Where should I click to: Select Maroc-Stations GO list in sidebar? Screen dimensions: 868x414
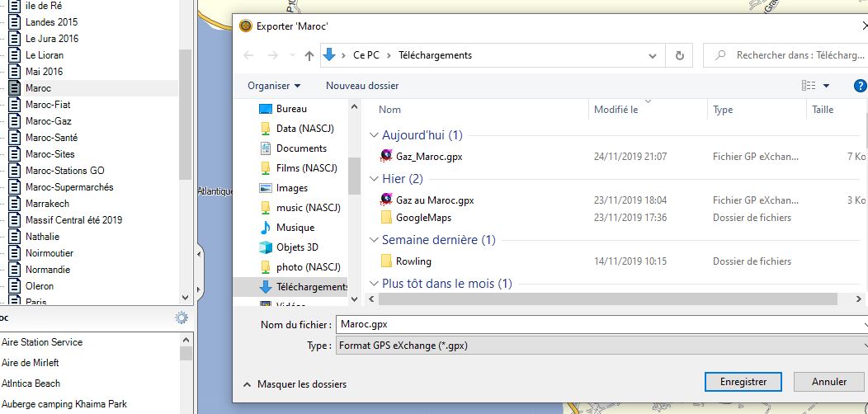(x=64, y=171)
